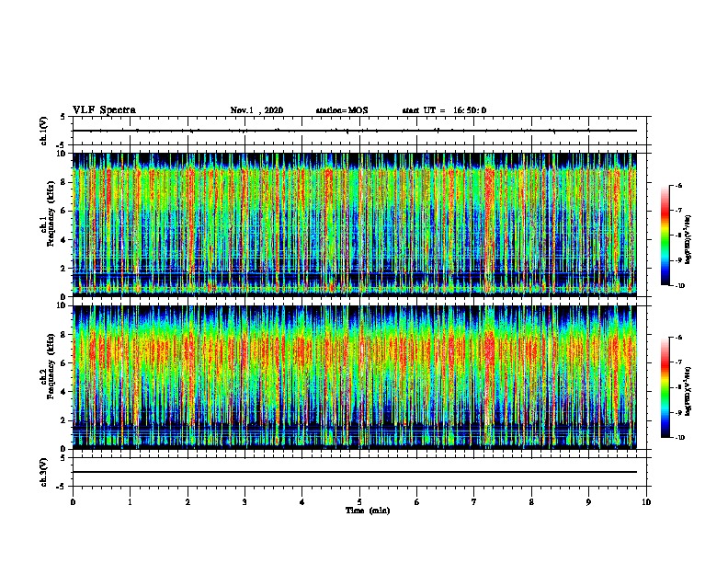Select the "start UT = 16:50:0" text

click(444, 110)
